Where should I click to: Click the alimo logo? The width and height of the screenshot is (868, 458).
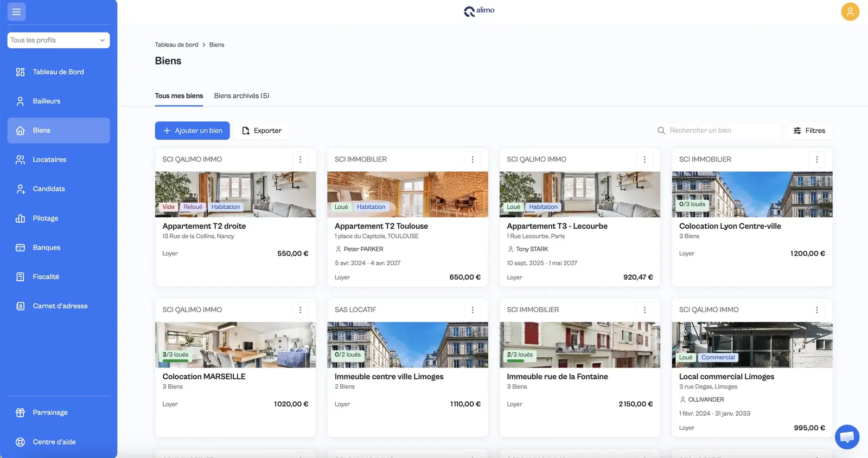click(479, 11)
